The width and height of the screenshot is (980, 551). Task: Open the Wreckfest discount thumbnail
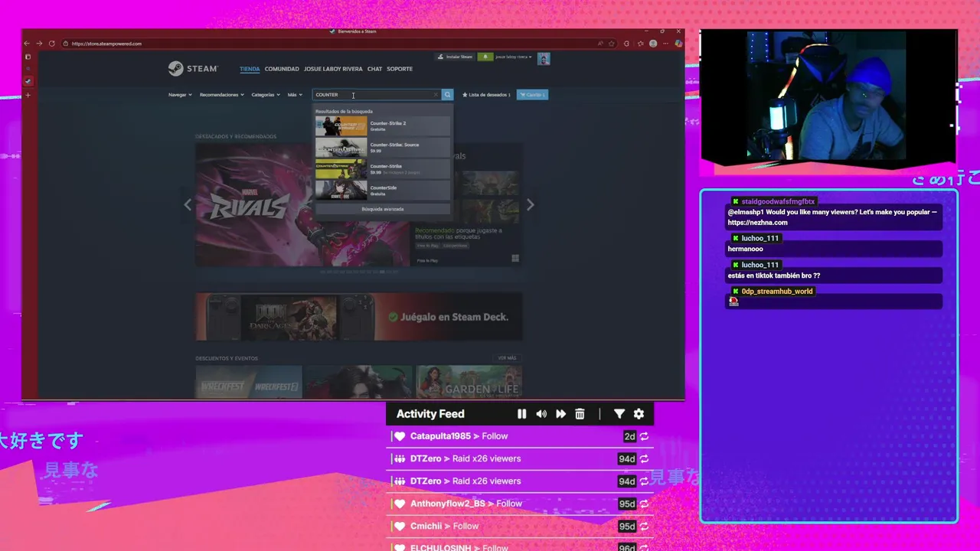coord(249,382)
